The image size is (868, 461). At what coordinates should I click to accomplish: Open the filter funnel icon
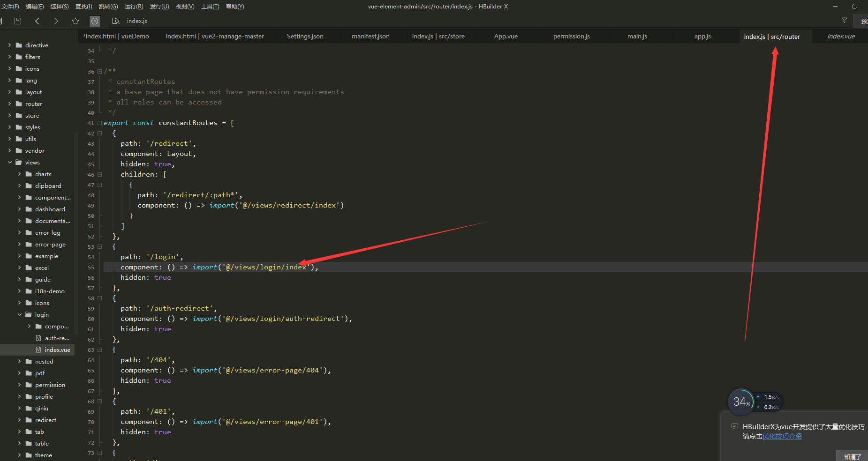(x=844, y=20)
